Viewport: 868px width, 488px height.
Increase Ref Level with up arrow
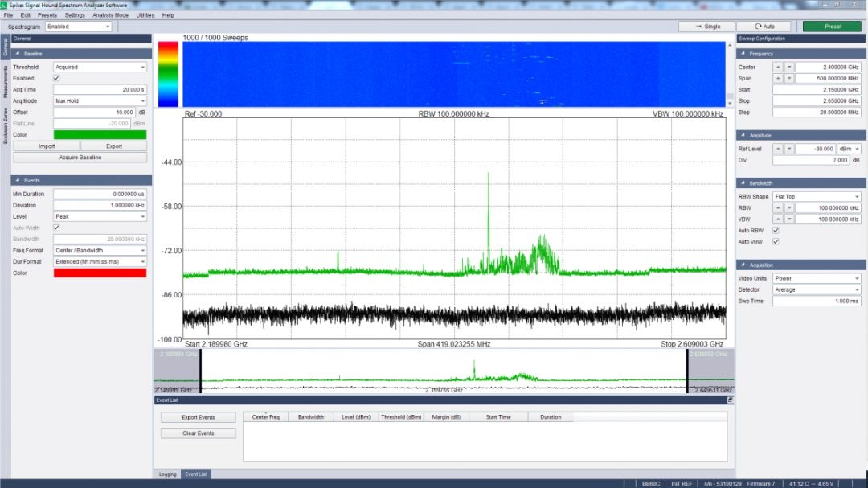click(778, 150)
